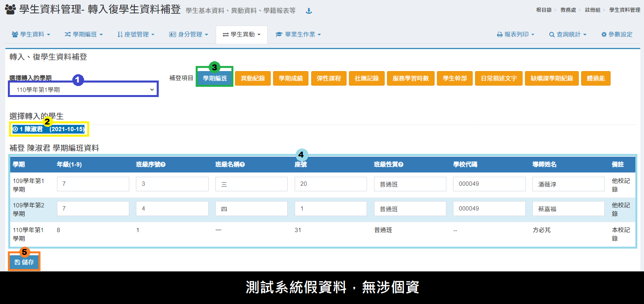
Task: Click the 導師姓名 field containing 潘薇淳
Action: [x=568, y=184]
